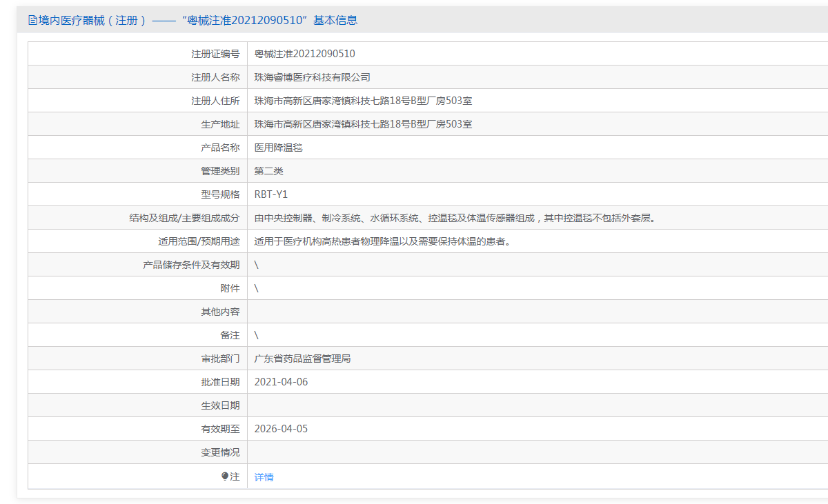Click the 结构及组成 description text
The width and height of the screenshot is (828, 504).
click(454, 218)
